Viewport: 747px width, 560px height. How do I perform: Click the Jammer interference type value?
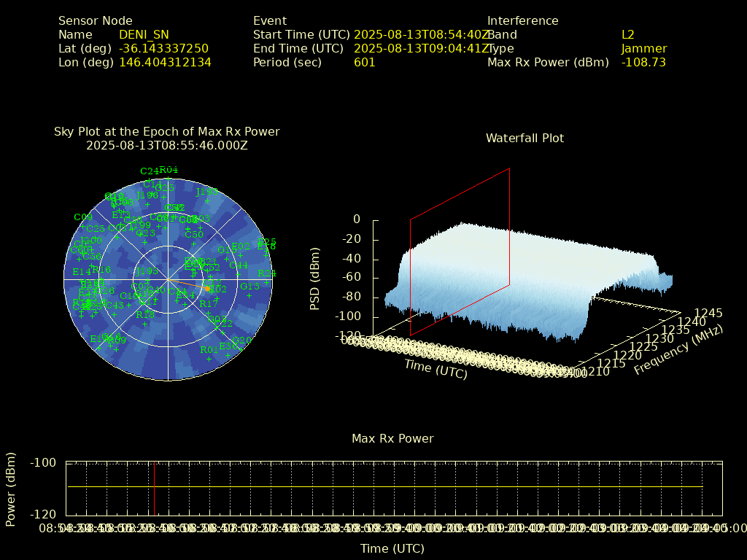click(643, 48)
